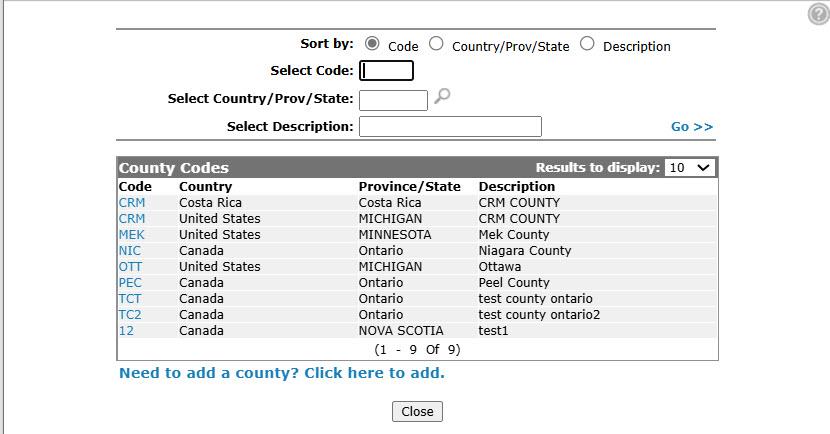Choose Country/Prov/State sort option

(436, 43)
